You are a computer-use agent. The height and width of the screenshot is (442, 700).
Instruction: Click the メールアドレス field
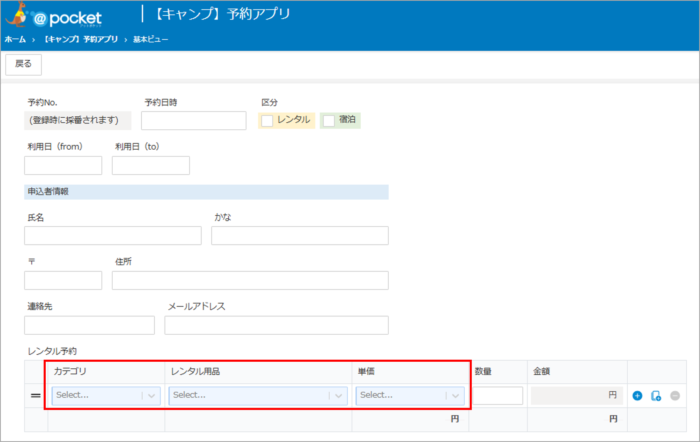[276, 325]
